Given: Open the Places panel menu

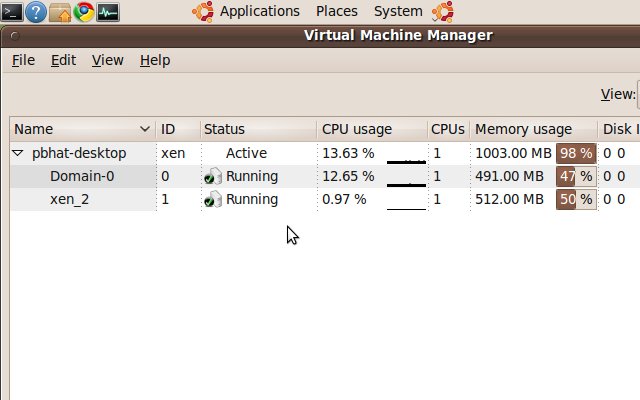Looking at the screenshot, I should pyautogui.click(x=337, y=12).
